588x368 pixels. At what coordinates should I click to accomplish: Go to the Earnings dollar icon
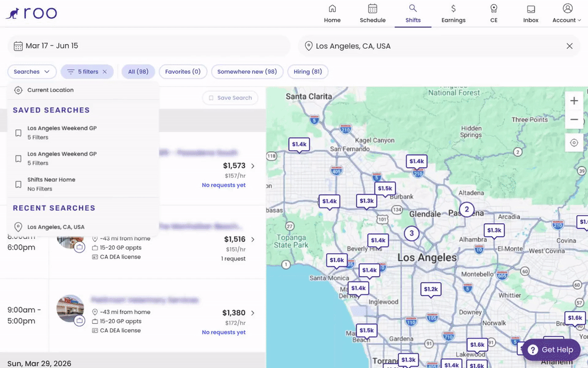(x=453, y=8)
